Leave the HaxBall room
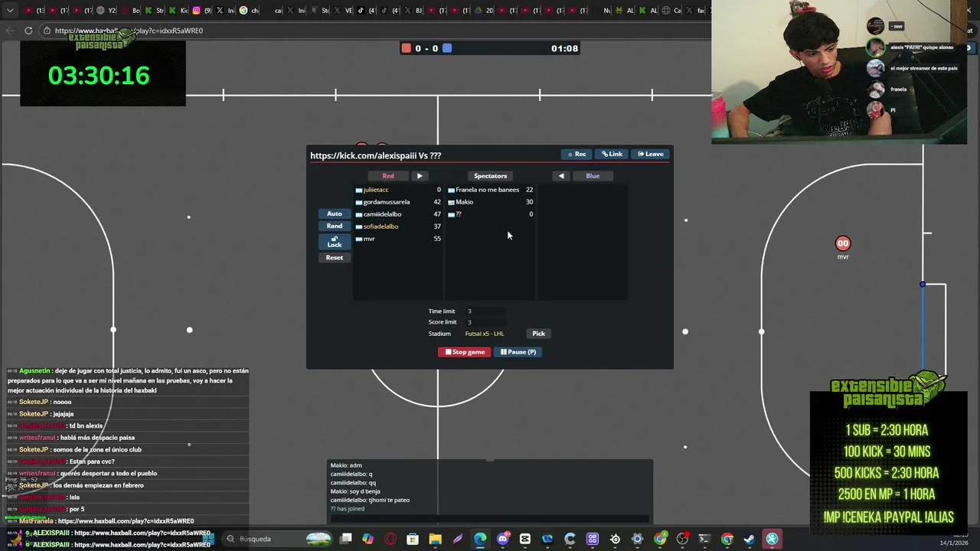980x551 pixels. click(x=651, y=154)
